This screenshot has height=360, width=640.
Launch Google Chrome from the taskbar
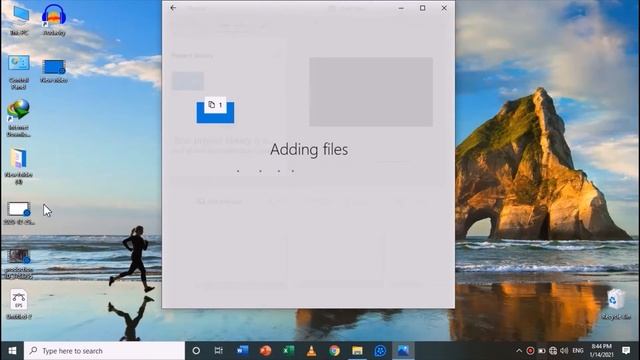pos(334,351)
